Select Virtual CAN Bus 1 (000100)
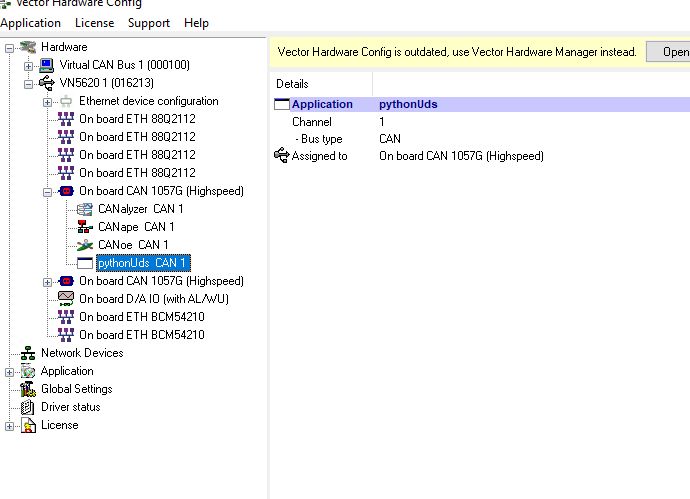Image resolution: width=690 pixels, height=499 pixels. click(x=125, y=65)
